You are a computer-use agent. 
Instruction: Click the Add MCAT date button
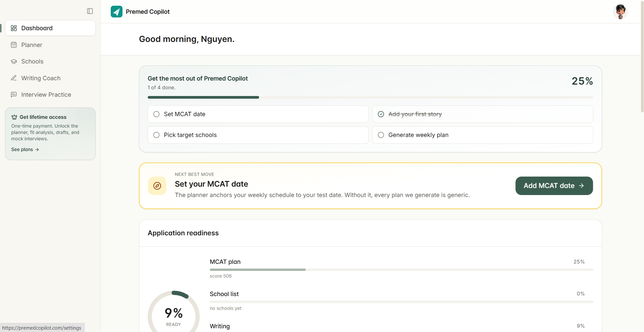click(x=554, y=186)
